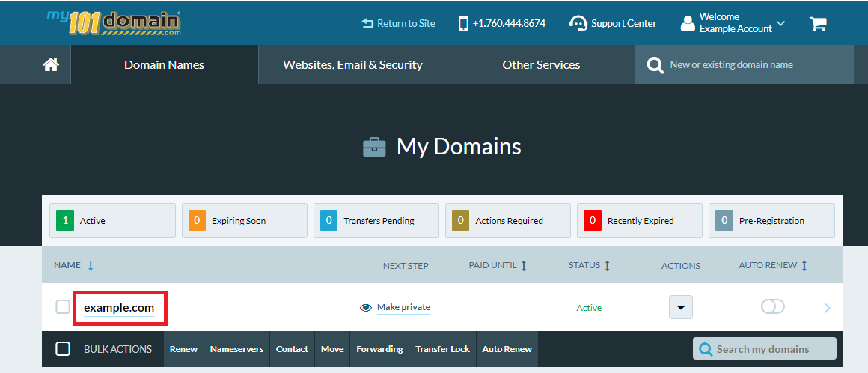Expand the Welcome Example Account menu
The image size is (868, 373).
[780, 23]
